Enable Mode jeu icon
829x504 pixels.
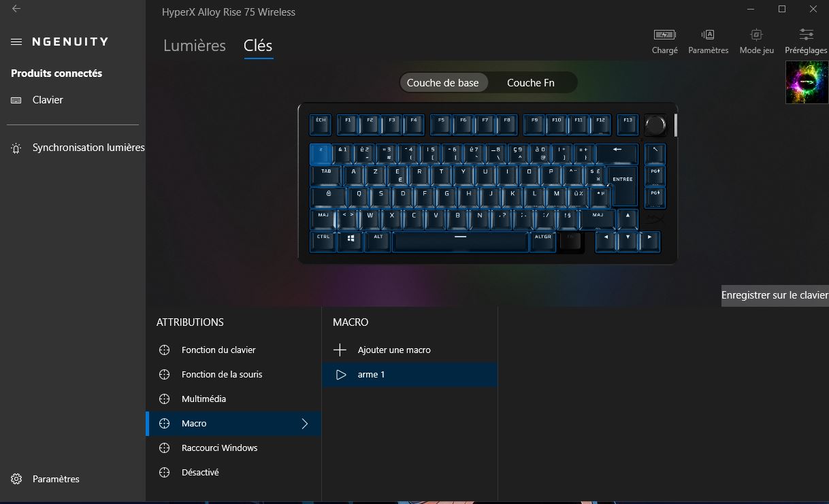pos(756,35)
